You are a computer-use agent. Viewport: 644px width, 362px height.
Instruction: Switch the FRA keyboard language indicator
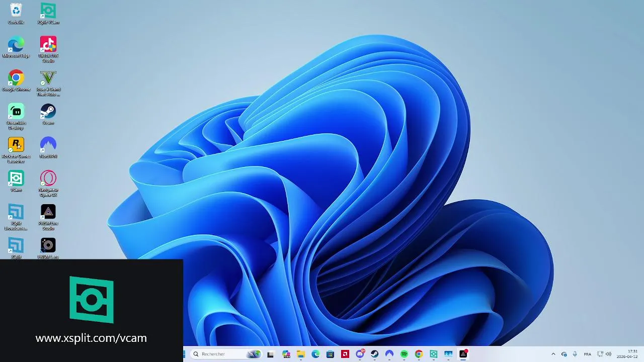click(x=587, y=354)
